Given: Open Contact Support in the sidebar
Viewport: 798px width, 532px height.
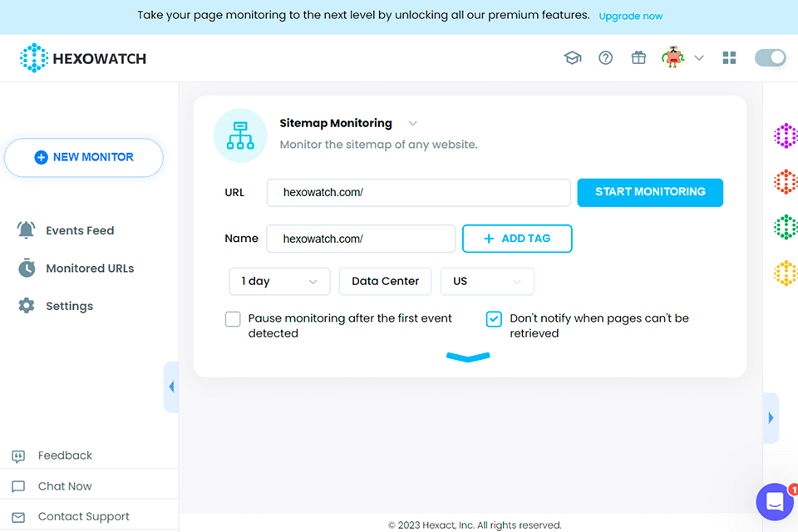Looking at the screenshot, I should [x=84, y=517].
